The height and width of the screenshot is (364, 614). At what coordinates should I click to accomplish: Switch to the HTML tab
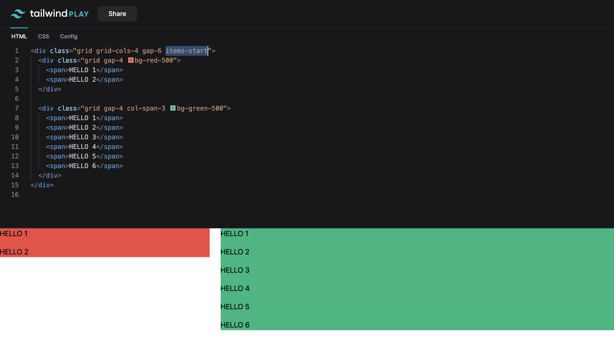point(19,36)
